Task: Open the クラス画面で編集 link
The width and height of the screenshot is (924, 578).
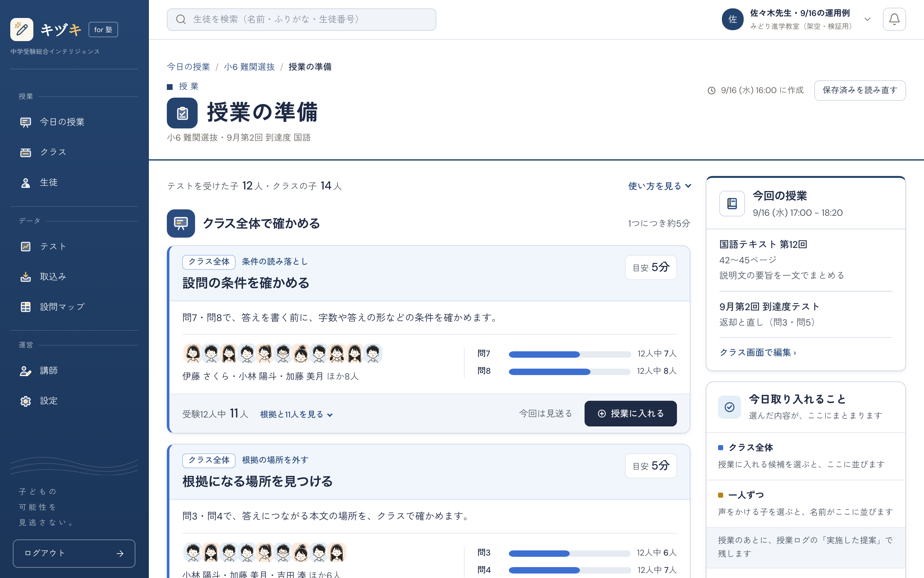Action: coord(757,353)
